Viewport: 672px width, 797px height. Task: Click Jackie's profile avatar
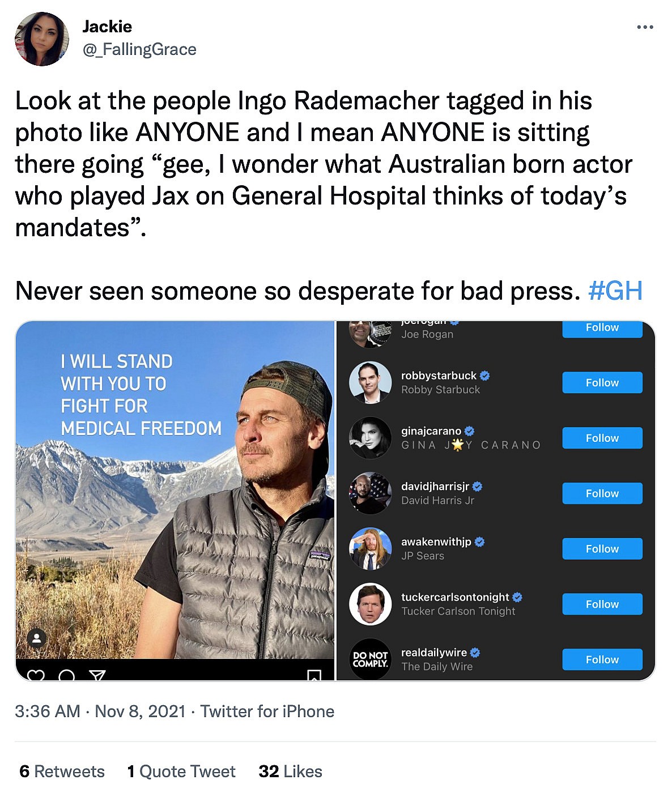(x=42, y=39)
